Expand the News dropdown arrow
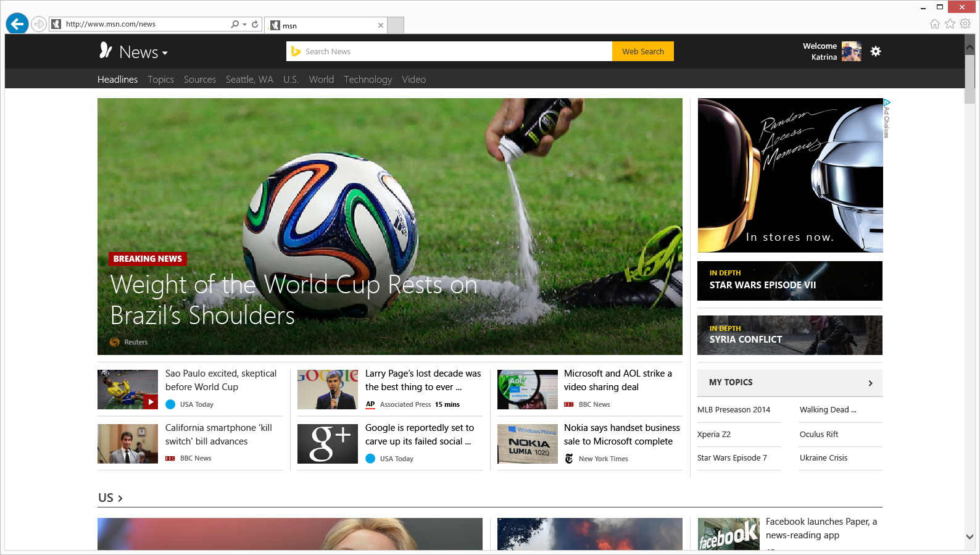Viewport: 980px width, 555px height. tap(165, 53)
